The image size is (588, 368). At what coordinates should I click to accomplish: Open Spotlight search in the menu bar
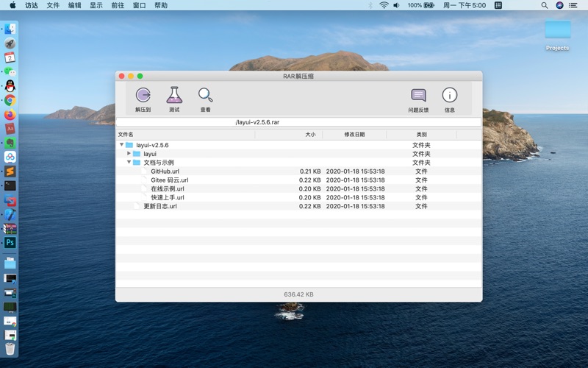tap(544, 5)
